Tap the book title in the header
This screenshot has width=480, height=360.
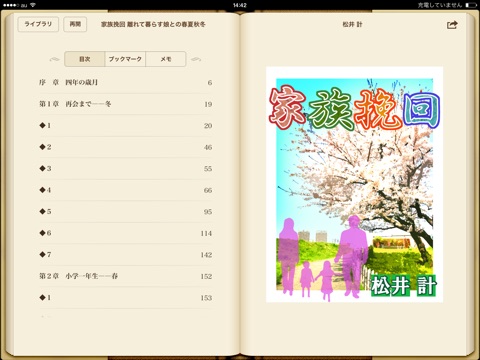(x=153, y=24)
